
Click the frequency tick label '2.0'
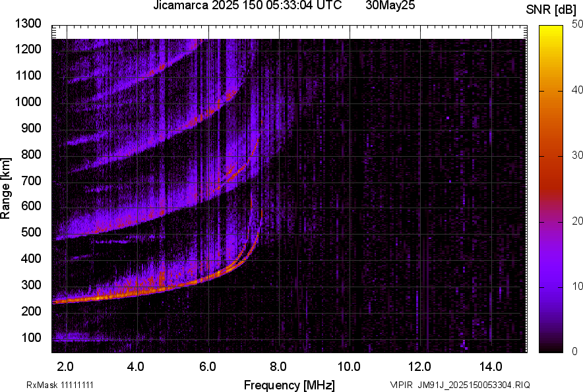click(65, 367)
